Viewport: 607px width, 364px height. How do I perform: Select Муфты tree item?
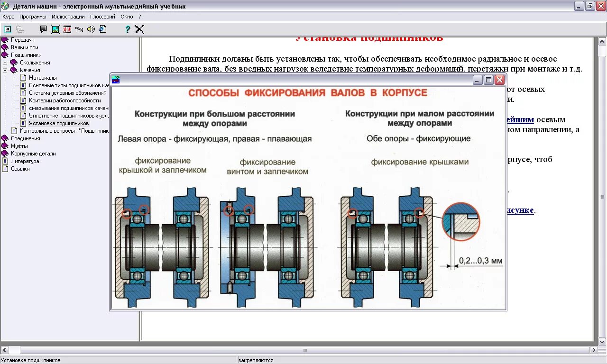[x=19, y=146]
